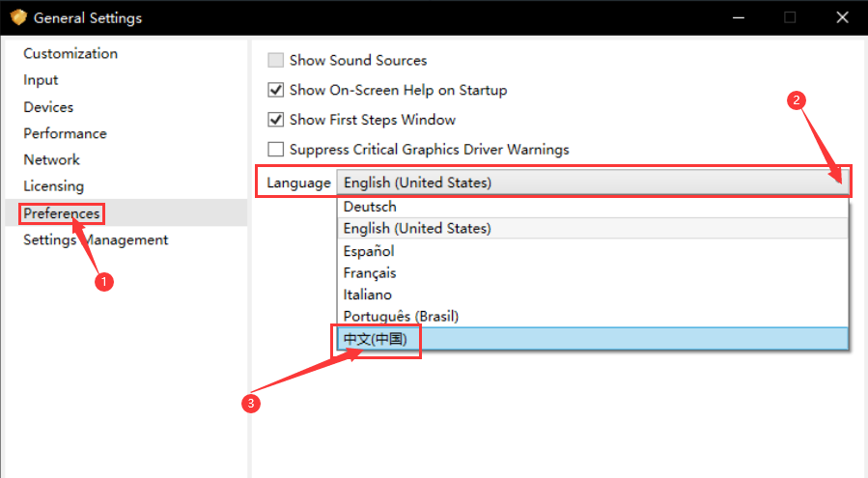This screenshot has width=868, height=478.
Task: Enable Suppress Critical Graphics Driver Warnings
Action: (276, 150)
